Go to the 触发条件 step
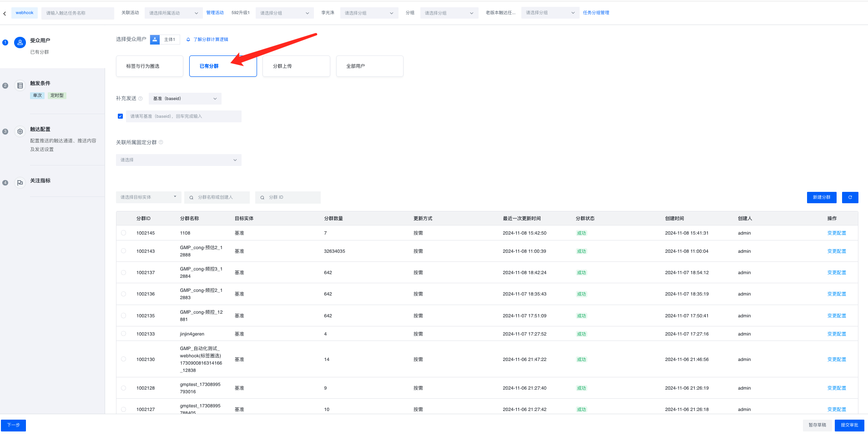 40,83
